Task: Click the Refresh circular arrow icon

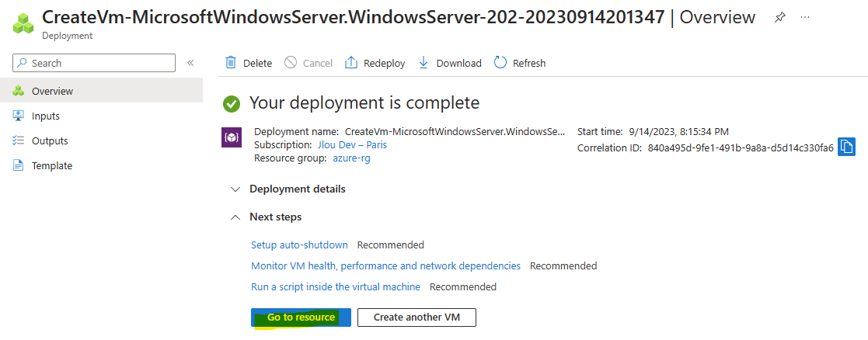Action: (500, 62)
